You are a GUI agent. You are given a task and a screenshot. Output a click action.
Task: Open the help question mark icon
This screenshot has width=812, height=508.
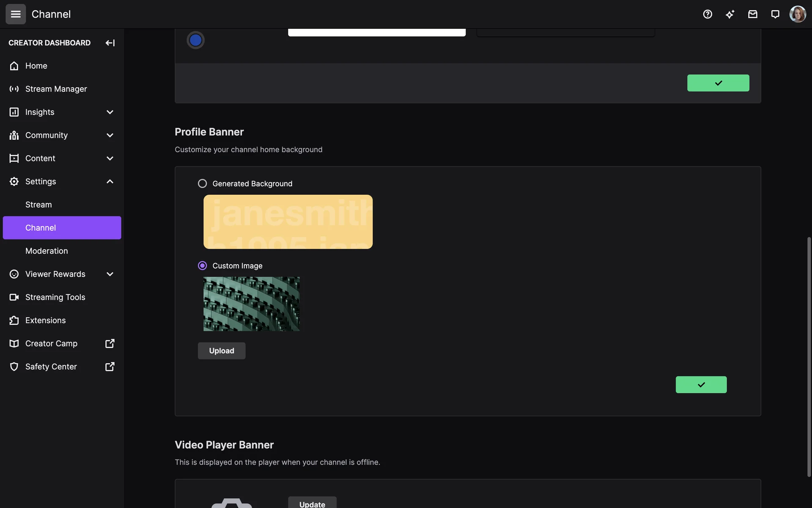coord(708,14)
